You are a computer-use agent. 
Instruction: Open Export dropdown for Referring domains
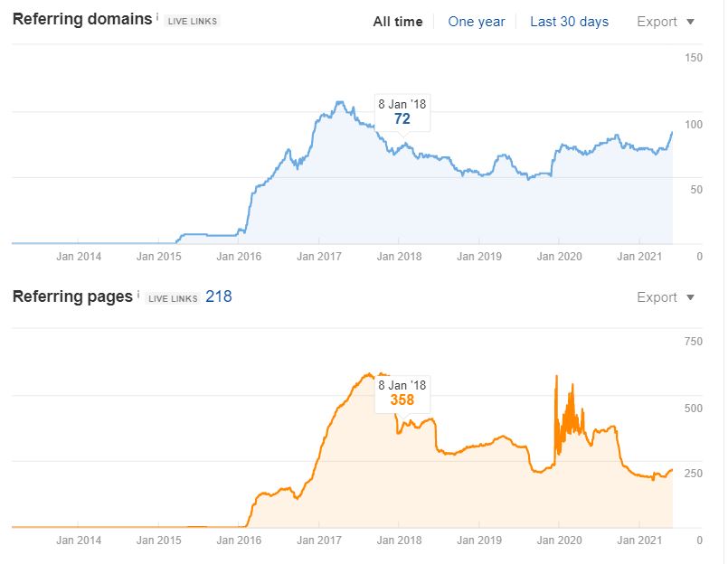tap(666, 22)
